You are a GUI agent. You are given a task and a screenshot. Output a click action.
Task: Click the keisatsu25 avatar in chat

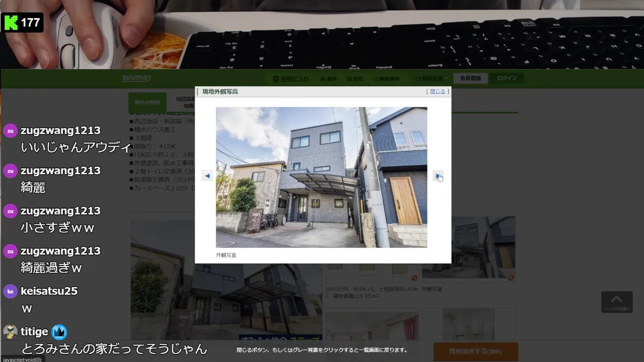[10, 292]
